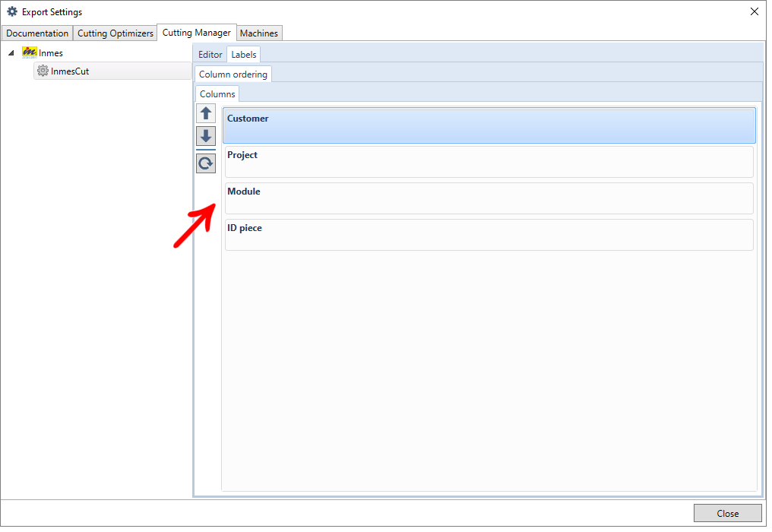Click the InmesCut gear icon

click(x=43, y=71)
